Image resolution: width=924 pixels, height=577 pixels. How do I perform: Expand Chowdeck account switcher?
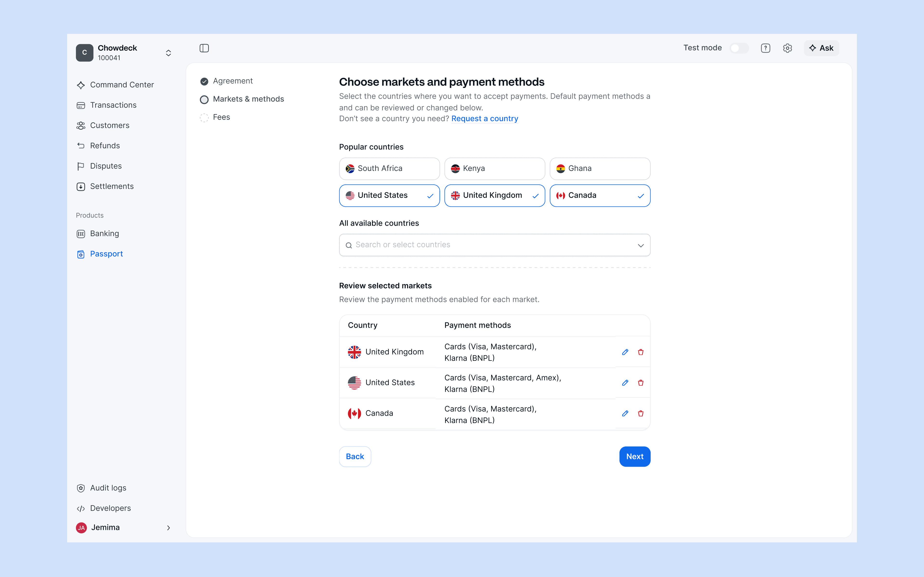coord(168,53)
